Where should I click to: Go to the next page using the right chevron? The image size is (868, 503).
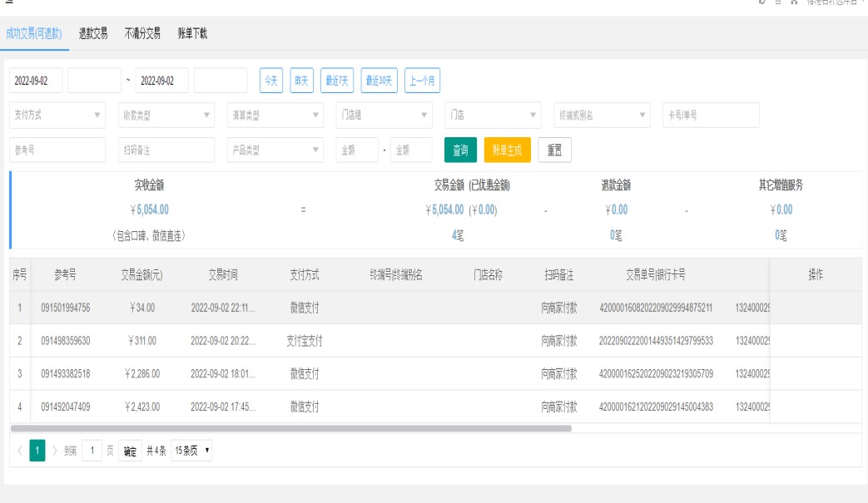[x=56, y=451]
